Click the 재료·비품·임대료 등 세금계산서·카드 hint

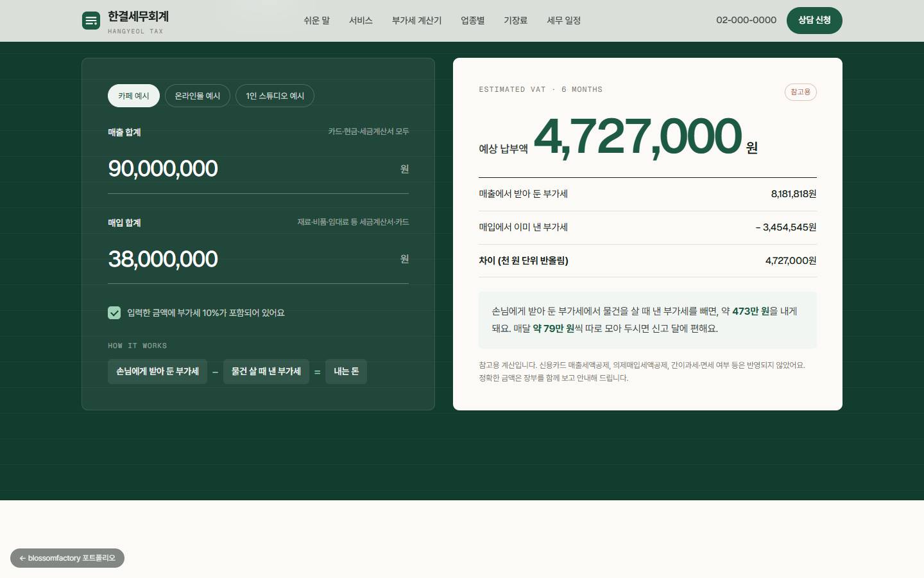click(x=353, y=222)
